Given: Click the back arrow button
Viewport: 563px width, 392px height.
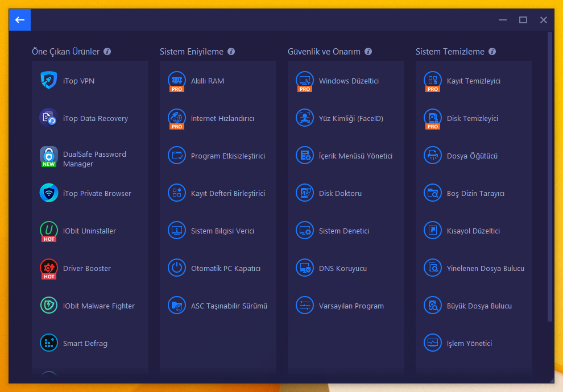Looking at the screenshot, I should pyautogui.click(x=20, y=20).
